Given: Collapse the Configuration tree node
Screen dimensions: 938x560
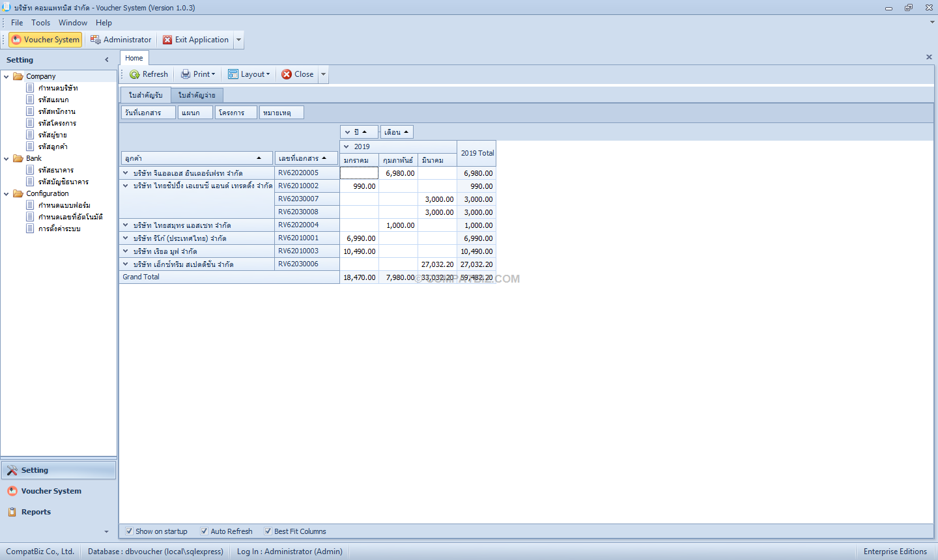Looking at the screenshot, I should [7, 193].
